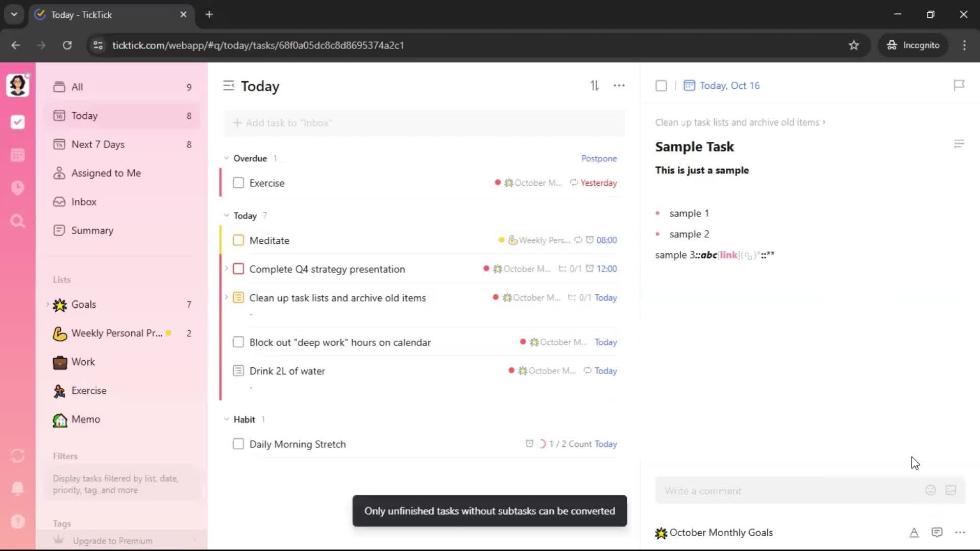980x551 pixels.
Task: Select the Inbox smart list
Action: click(84, 202)
